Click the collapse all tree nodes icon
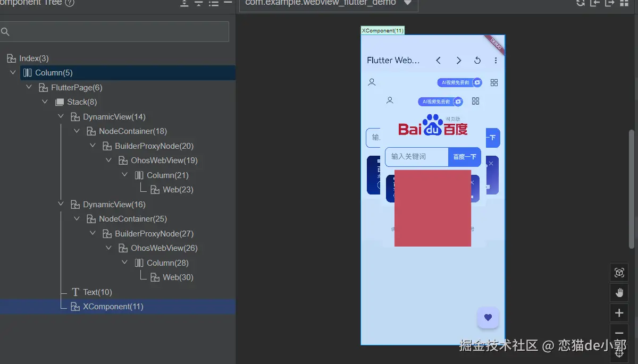Viewport: 638px width, 364px height. pyautogui.click(x=199, y=3)
